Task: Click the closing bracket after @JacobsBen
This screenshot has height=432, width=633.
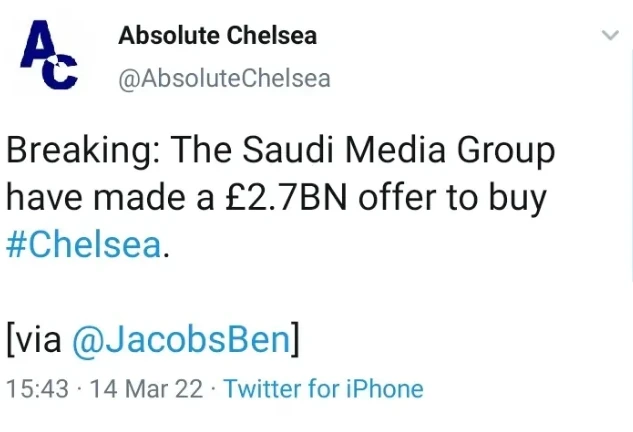Action: coord(295,340)
